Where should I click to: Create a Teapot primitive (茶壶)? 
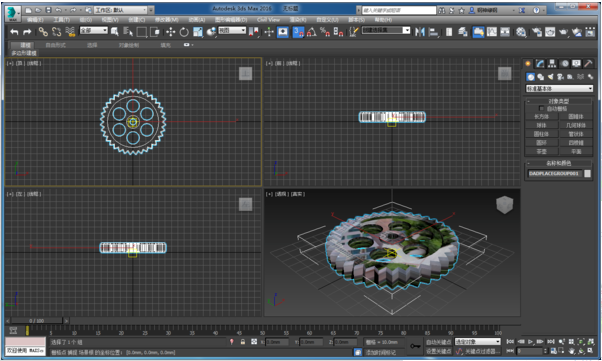point(541,151)
